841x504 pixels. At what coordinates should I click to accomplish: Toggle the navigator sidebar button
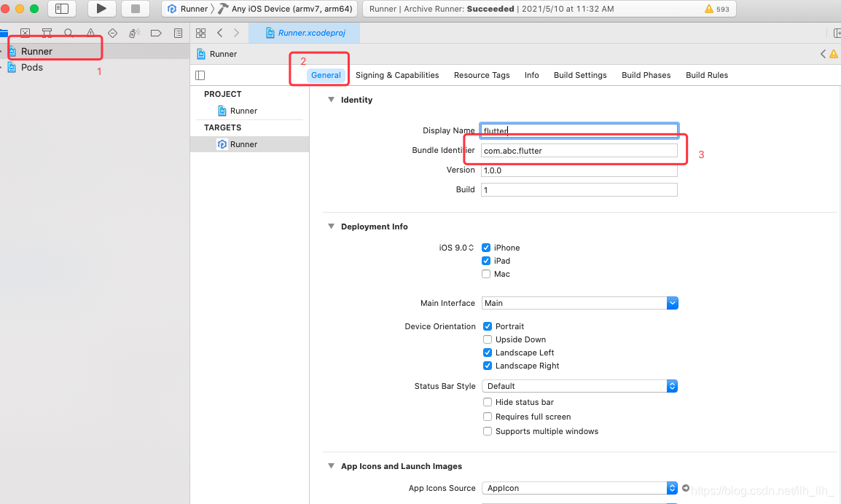[x=62, y=9]
